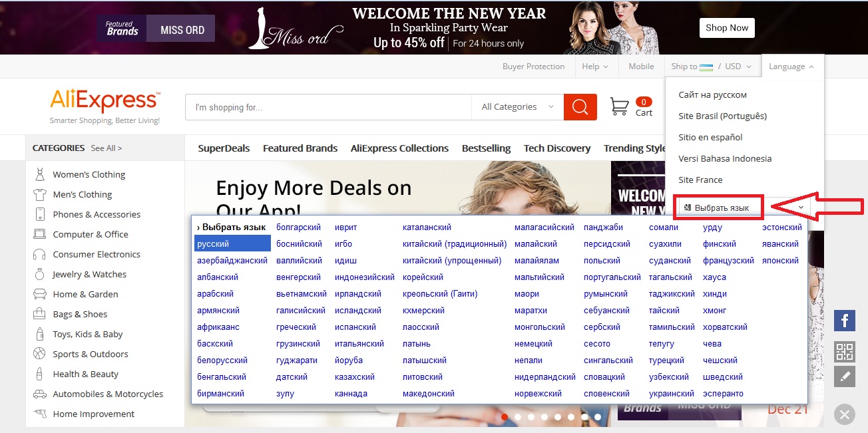
Task: Select the last carousel slide dot
Action: 598,417
